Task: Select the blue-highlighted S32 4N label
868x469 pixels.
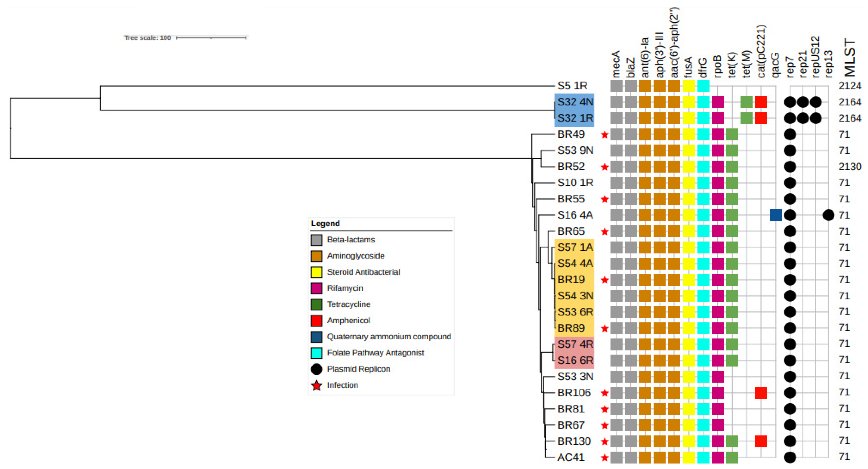Action: pyautogui.click(x=575, y=102)
